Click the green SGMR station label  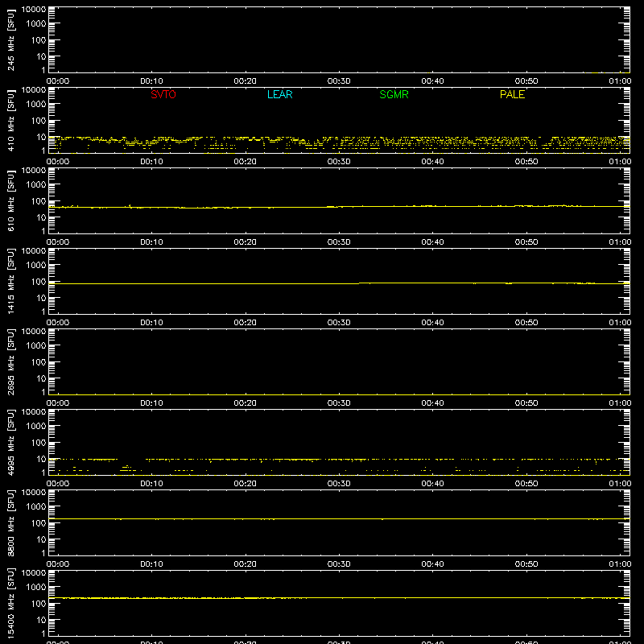coord(394,94)
